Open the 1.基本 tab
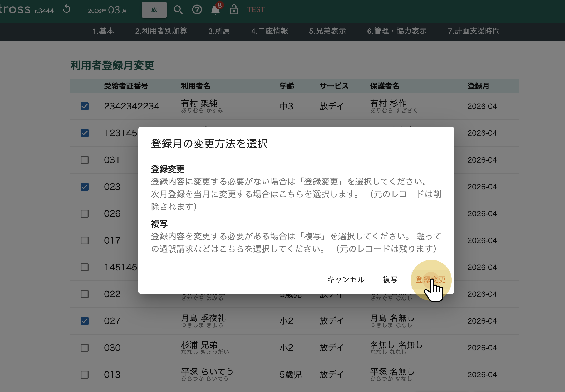This screenshot has width=565, height=392. pos(103,31)
